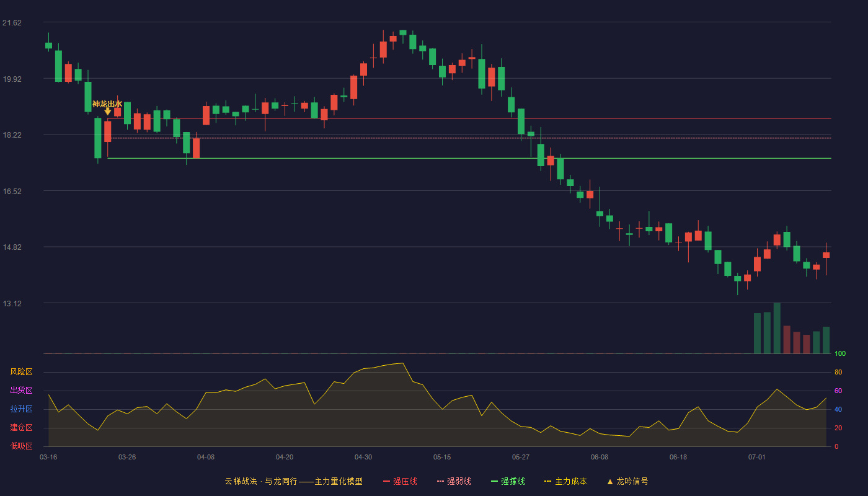This screenshot has height=496, width=868.
Task: Toggle the 强压线 legend item
Action: 400,481
